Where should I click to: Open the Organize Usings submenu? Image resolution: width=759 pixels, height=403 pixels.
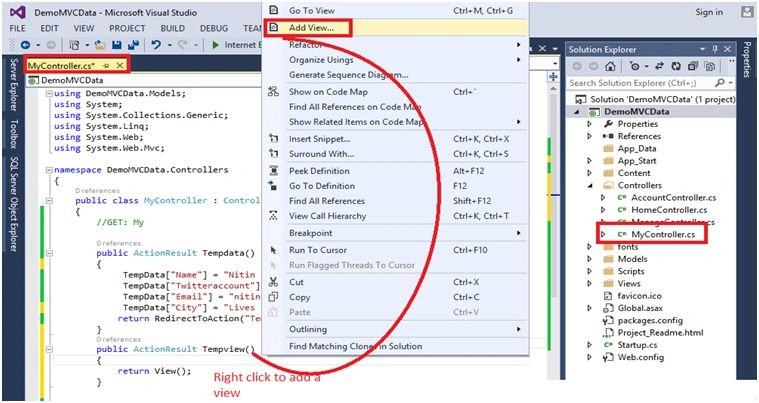pyautogui.click(x=395, y=60)
